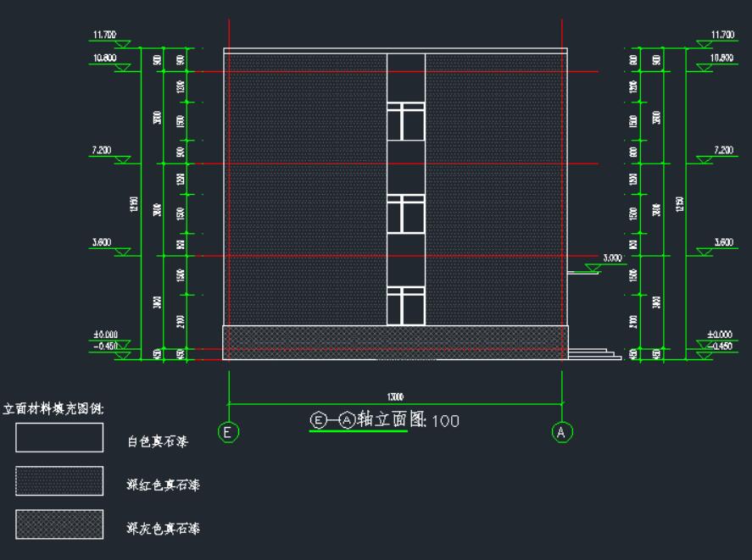Image resolution: width=752 pixels, height=560 pixels.
Task: Select the legend label 深红色真石漆
Action: point(163,485)
